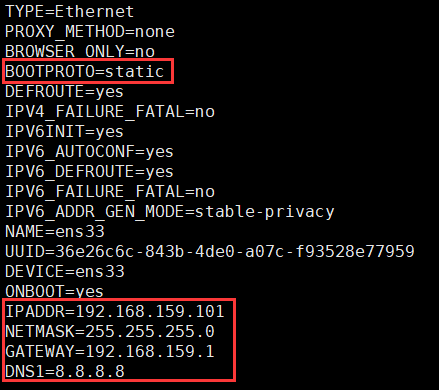Click the GATEWAY=192.168.159.1 line
439x390 pixels.
pyautogui.click(x=110, y=352)
